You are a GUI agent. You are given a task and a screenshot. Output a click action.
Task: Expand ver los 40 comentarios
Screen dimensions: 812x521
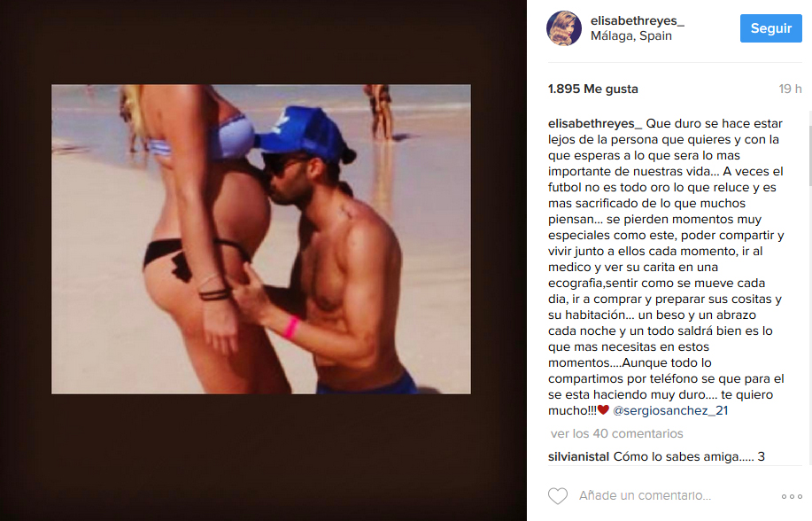(617, 433)
